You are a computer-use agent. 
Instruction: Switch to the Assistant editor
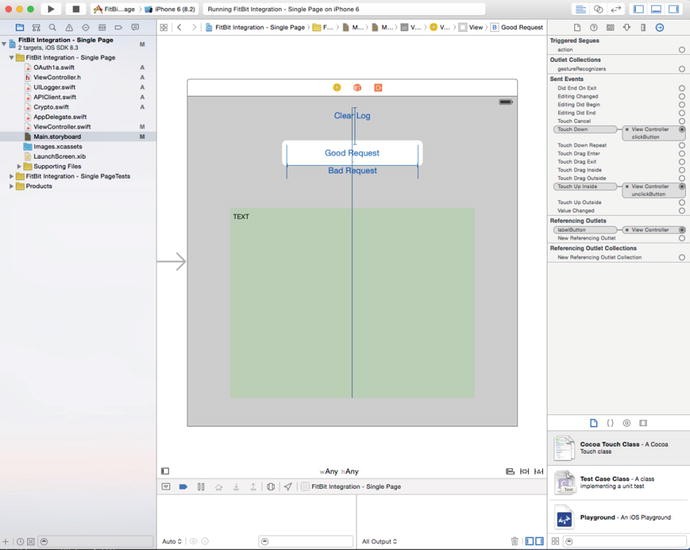click(598, 9)
